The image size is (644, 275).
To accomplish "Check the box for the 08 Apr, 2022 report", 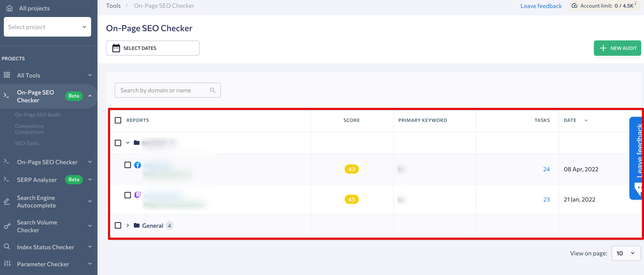I will point(127,165).
